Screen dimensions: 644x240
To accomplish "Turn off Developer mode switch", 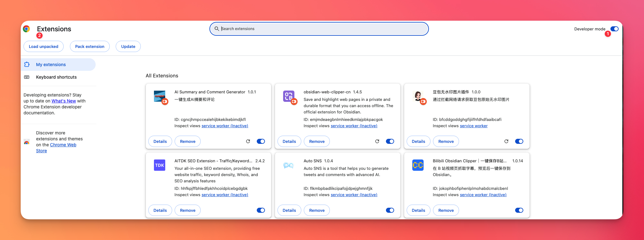I will (x=615, y=29).
